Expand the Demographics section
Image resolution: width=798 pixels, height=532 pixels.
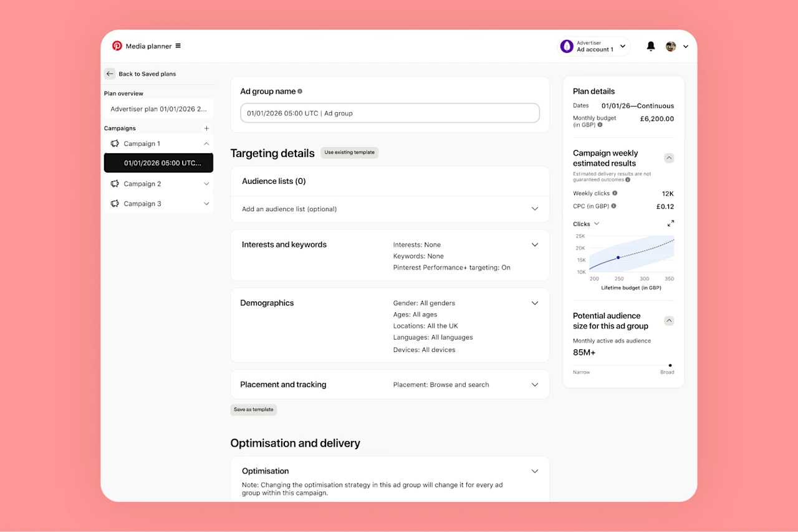pyautogui.click(x=534, y=303)
